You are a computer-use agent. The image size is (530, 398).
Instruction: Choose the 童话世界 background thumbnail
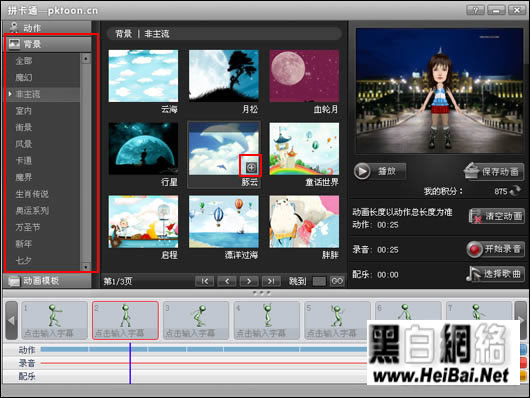pos(304,149)
